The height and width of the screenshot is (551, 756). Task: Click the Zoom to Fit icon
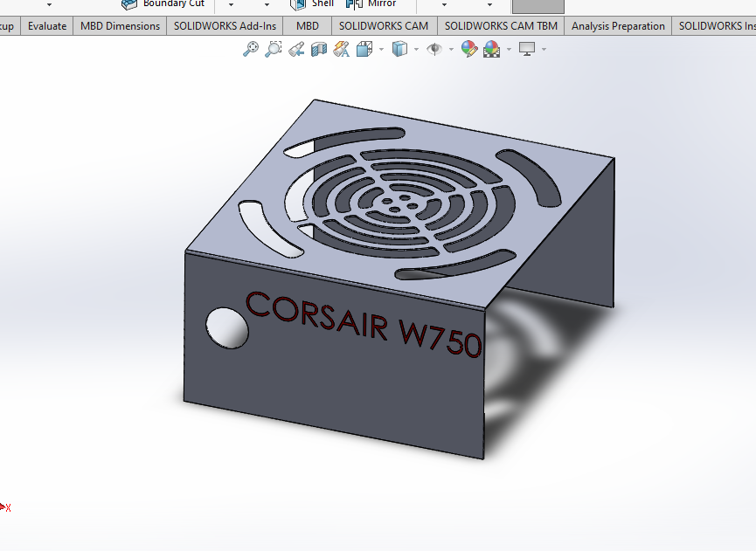(250, 50)
